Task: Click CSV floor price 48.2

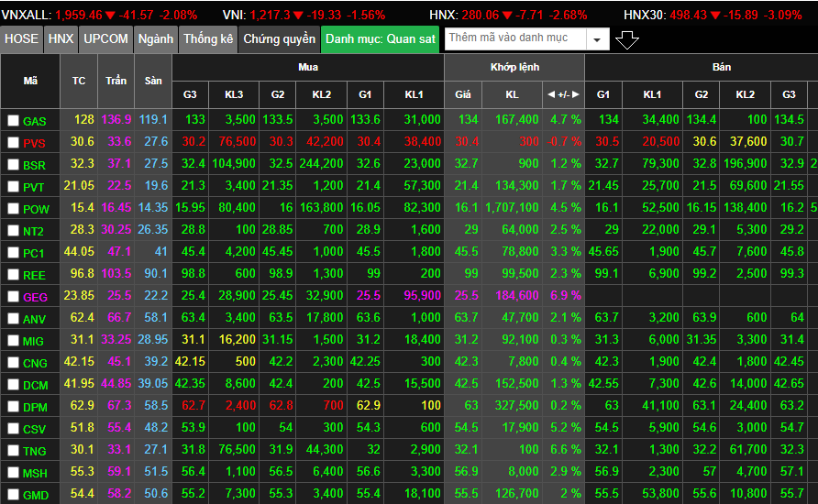Action: pyautogui.click(x=156, y=427)
